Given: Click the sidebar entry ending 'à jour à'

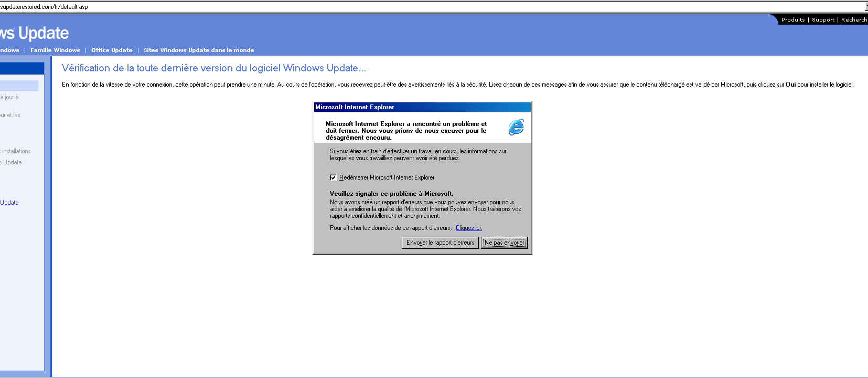Looking at the screenshot, I should [x=9, y=97].
